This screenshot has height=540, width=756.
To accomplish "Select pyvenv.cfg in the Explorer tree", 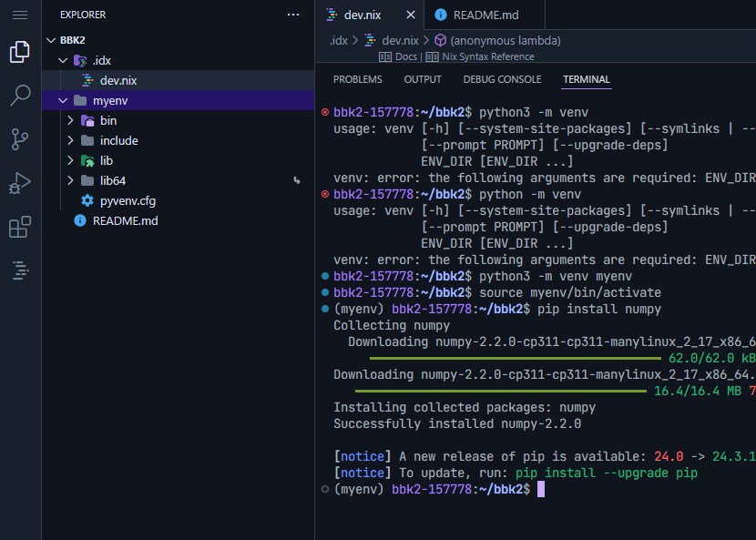I will 178,200.
